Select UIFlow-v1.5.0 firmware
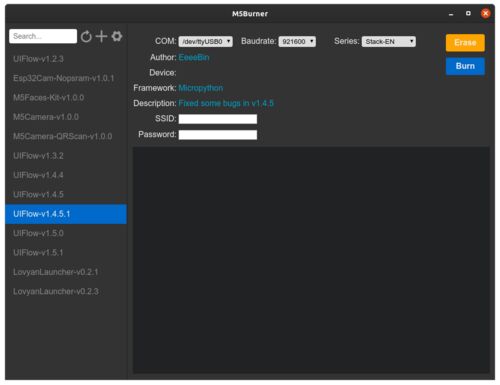Screen dimensions: 500x385 (66, 233)
